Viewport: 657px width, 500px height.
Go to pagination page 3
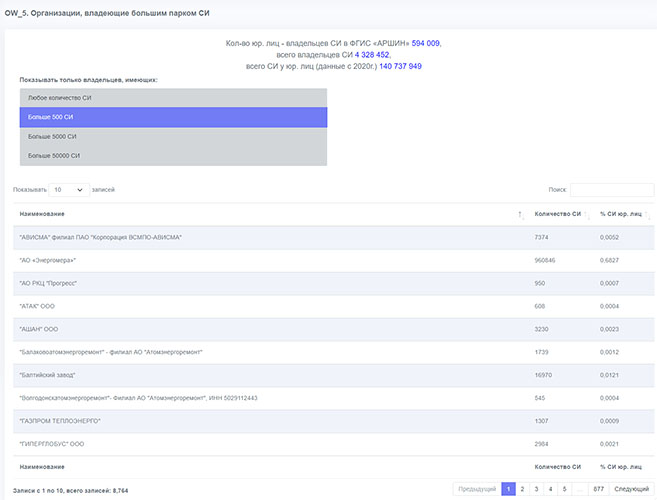(536, 489)
